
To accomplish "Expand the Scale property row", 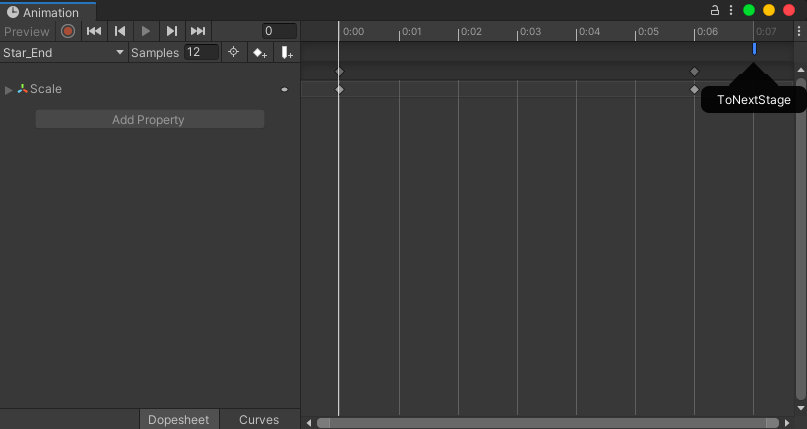I will tap(8, 90).
